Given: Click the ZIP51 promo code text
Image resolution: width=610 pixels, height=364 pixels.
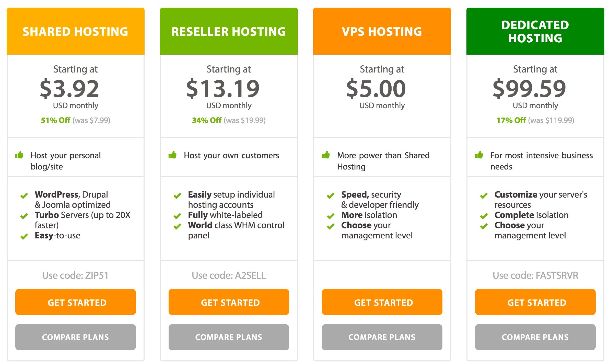Looking at the screenshot, I should (x=75, y=275).
